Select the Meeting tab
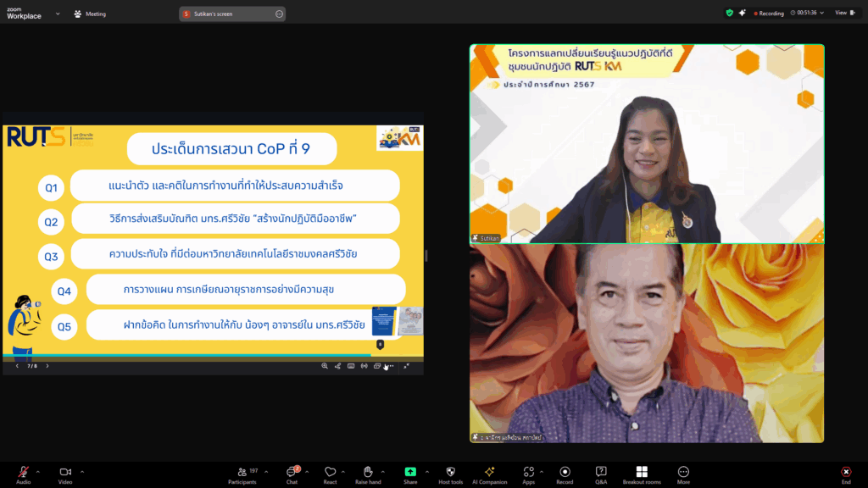The height and width of the screenshot is (488, 868). tap(90, 14)
